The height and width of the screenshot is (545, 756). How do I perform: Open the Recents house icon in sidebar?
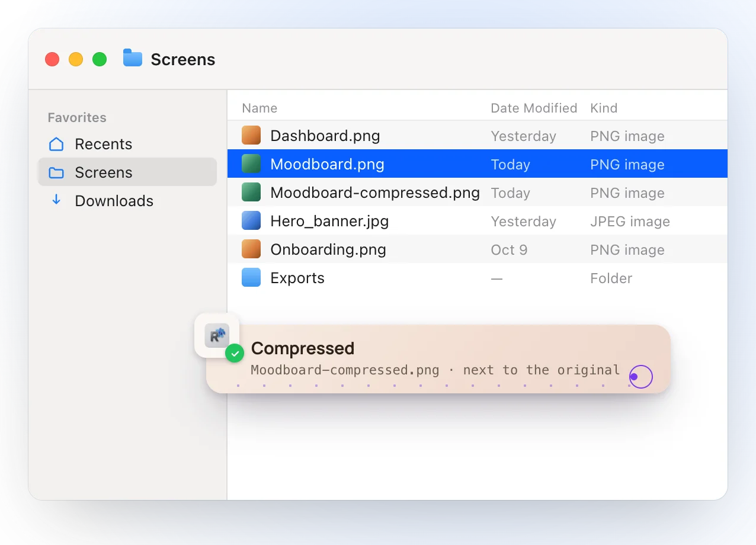[56, 144]
